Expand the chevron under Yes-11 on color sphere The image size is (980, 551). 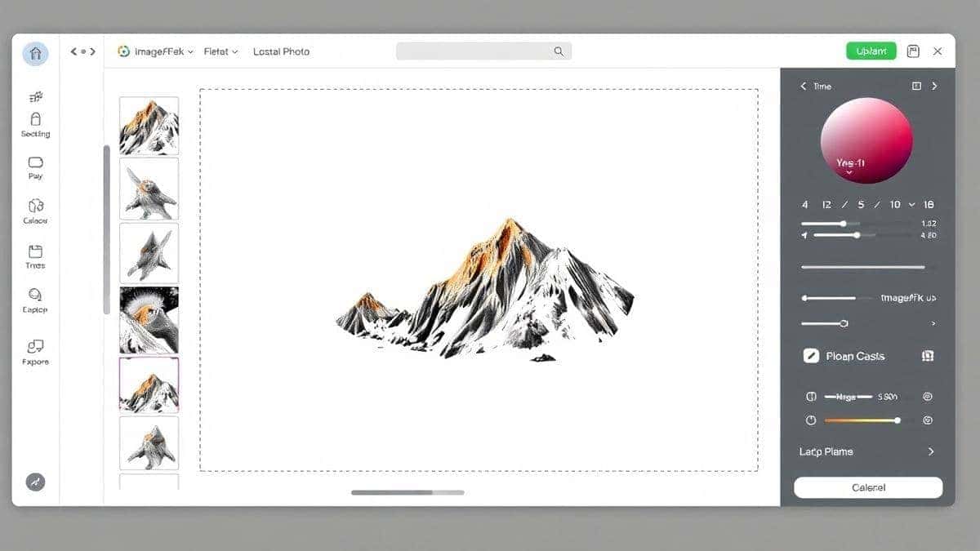tap(849, 173)
